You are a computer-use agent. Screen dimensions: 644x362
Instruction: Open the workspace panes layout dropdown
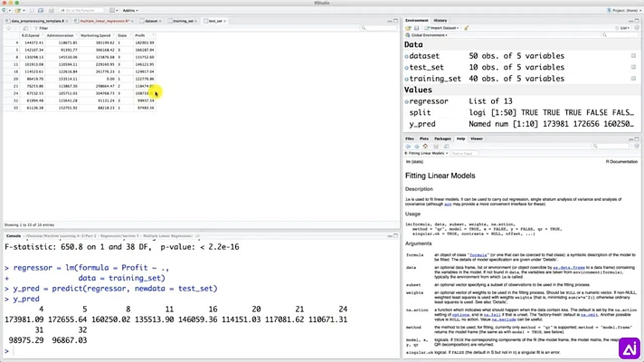[114, 10]
